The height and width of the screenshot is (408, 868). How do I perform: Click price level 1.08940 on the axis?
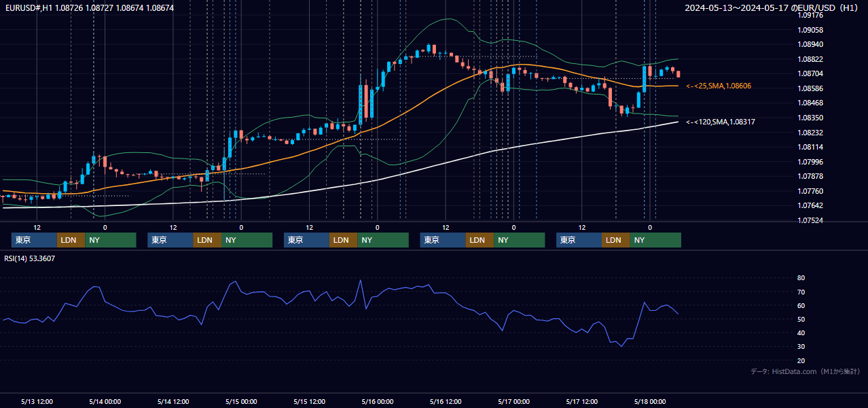tap(810, 44)
